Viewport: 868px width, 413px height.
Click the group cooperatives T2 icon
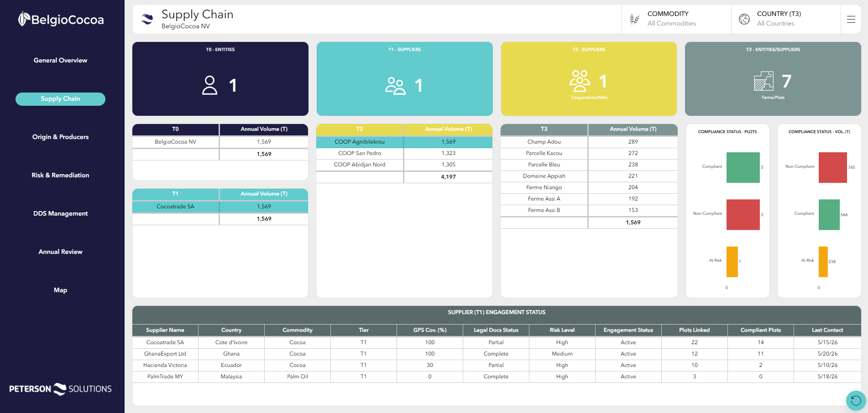[x=580, y=81]
